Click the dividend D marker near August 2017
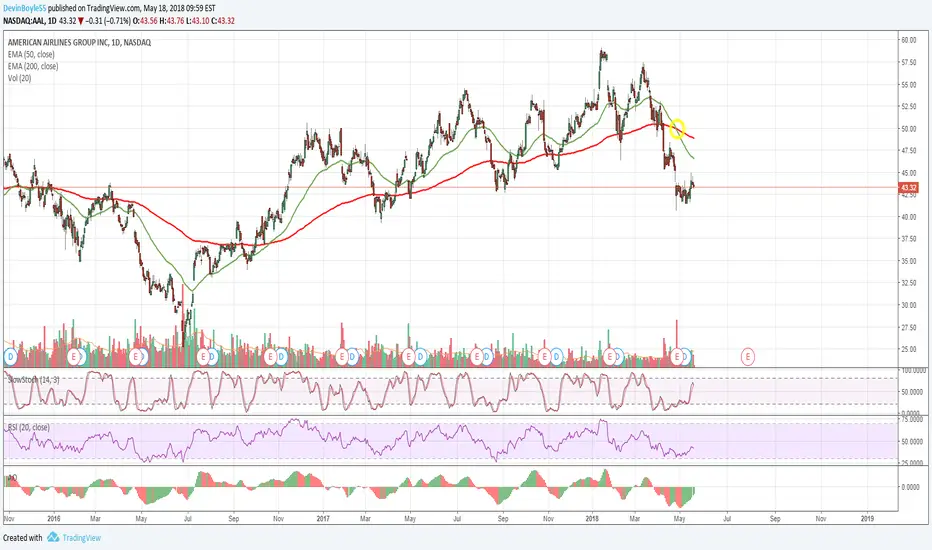Screen dimensions: 932x550 pyautogui.click(x=487, y=357)
